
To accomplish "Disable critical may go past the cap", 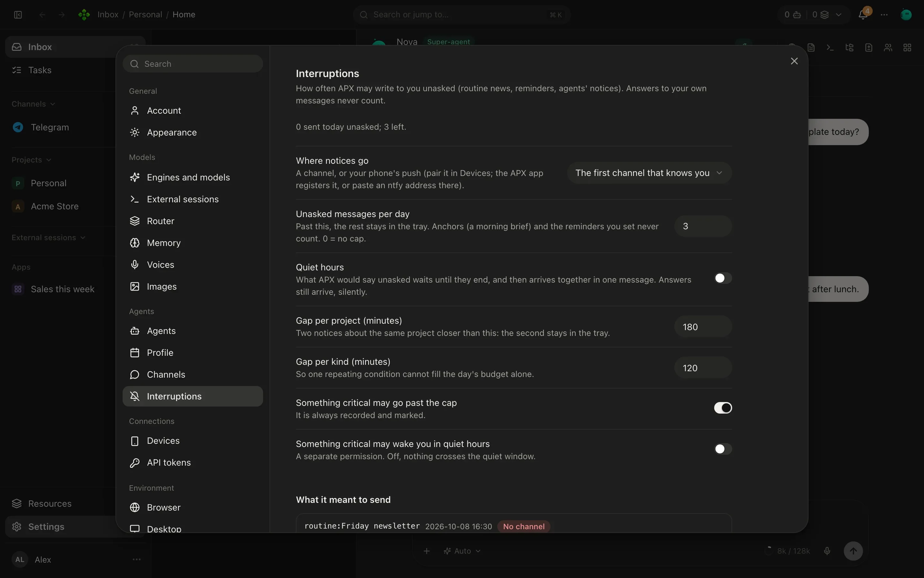I will point(723,408).
